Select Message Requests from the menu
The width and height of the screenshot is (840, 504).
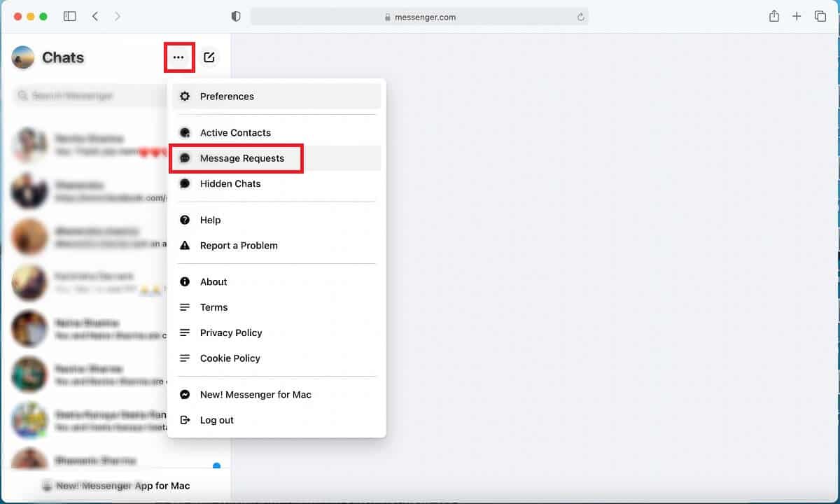point(241,158)
